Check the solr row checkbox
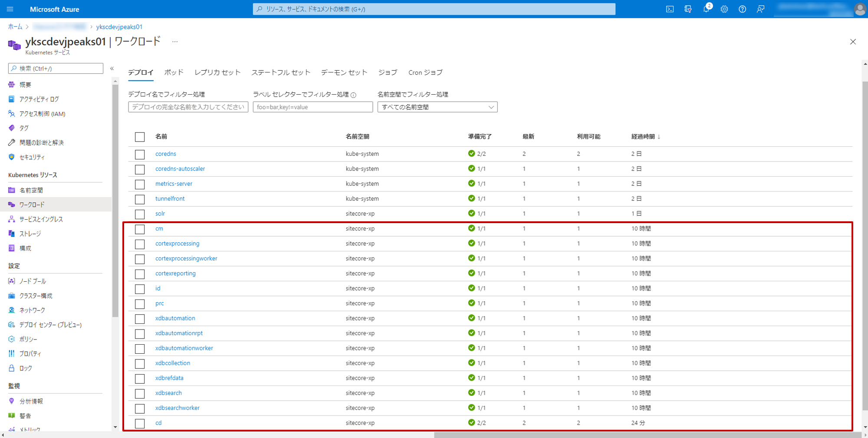The height and width of the screenshot is (438, 868). point(140,214)
